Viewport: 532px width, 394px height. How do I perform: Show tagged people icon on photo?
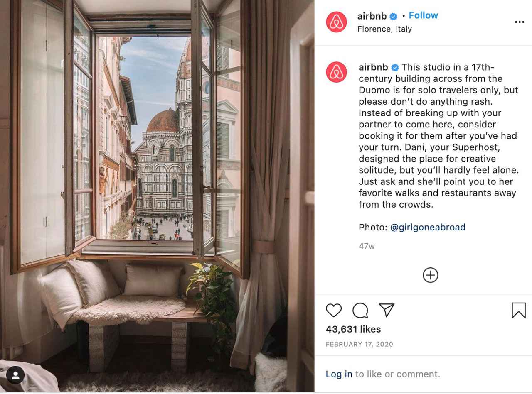tap(15, 375)
